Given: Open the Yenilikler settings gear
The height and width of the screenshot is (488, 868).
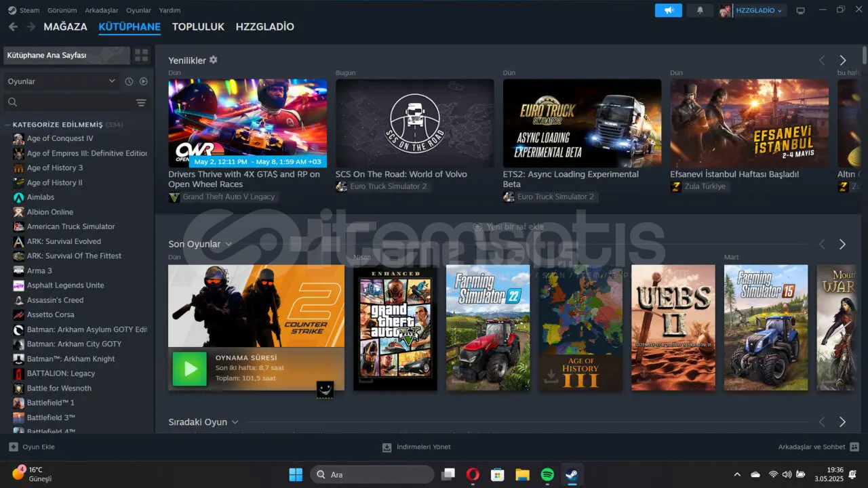Looking at the screenshot, I should click(214, 60).
